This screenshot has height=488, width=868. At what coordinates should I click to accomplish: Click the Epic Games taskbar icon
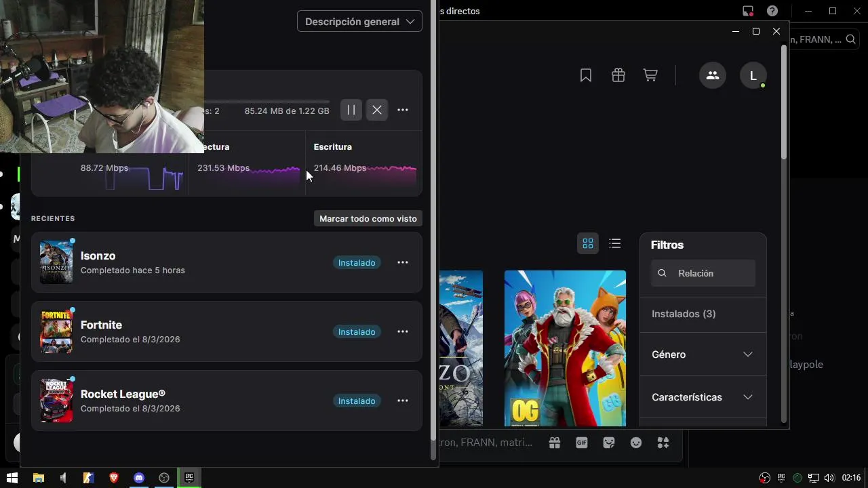coord(189,478)
